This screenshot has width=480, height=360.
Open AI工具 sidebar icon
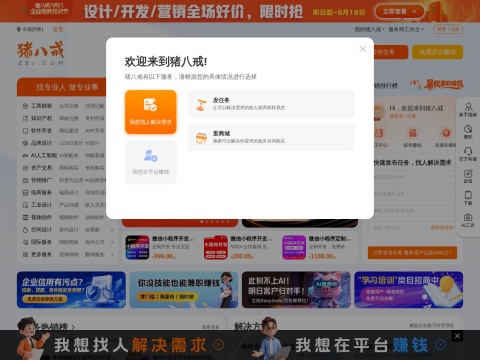coord(468,217)
